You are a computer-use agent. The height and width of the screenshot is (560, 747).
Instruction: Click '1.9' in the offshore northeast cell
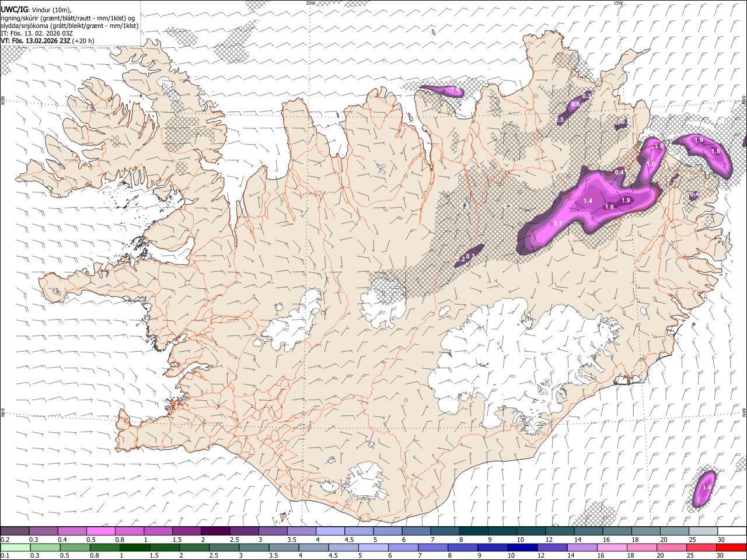(699, 141)
